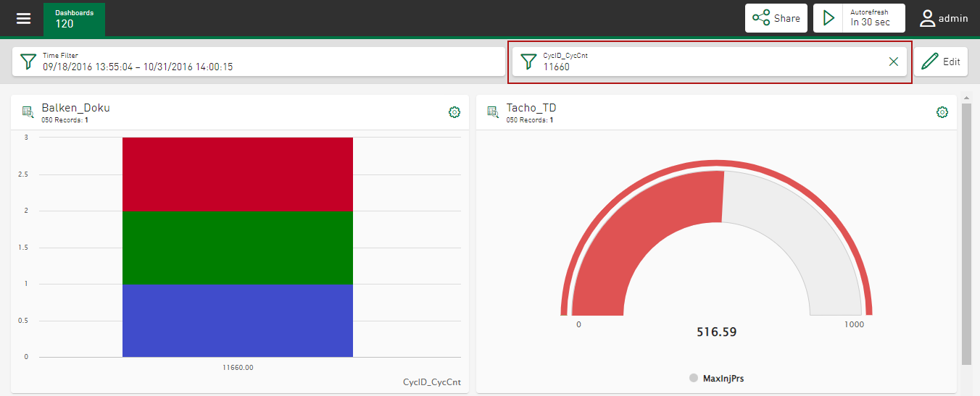Click the Tacho_TD widget title
The width and height of the screenshot is (980, 396).
(x=531, y=108)
